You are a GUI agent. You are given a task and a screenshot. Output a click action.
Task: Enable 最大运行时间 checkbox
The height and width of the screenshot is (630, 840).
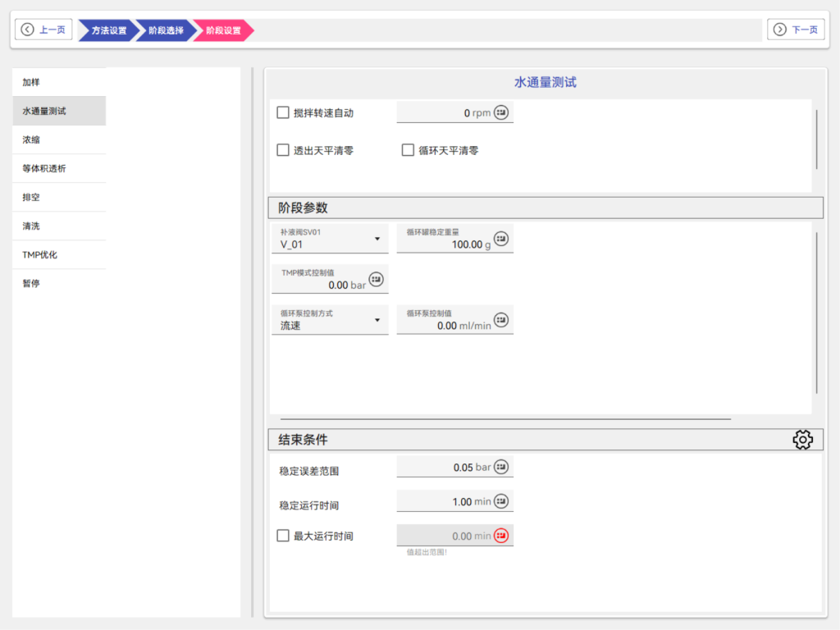click(x=283, y=536)
